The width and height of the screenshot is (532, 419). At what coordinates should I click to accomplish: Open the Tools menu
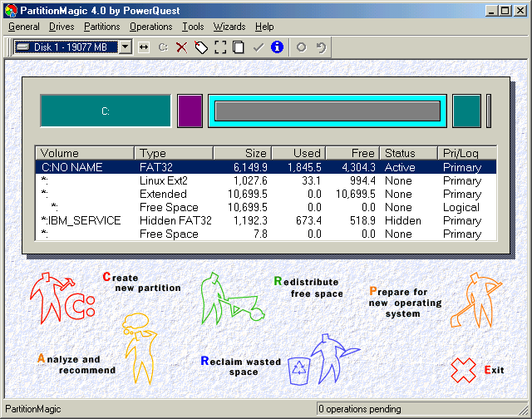[x=193, y=27]
